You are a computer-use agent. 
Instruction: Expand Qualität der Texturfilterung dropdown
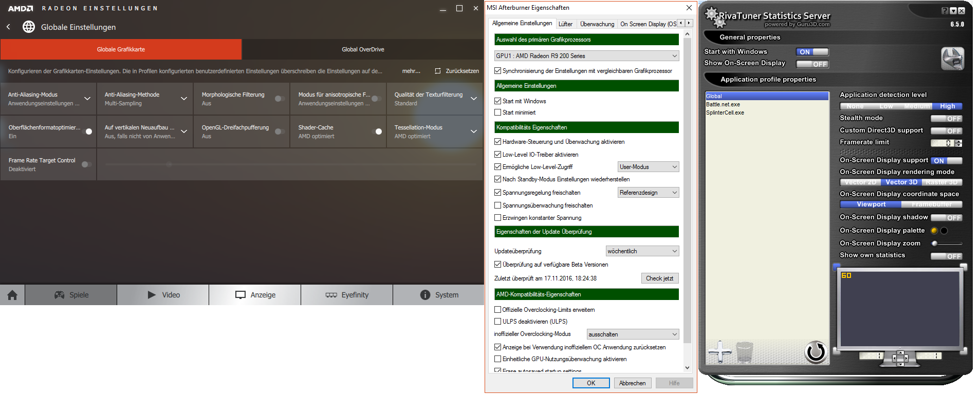click(474, 99)
